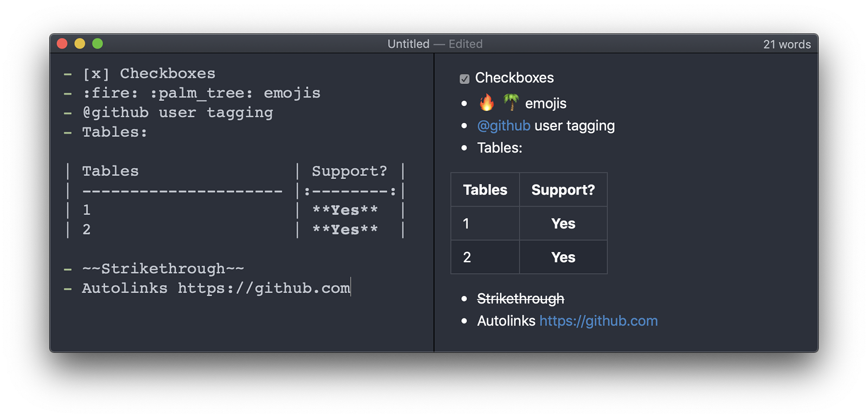Click the fire emoji in the preview

coord(487,103)
